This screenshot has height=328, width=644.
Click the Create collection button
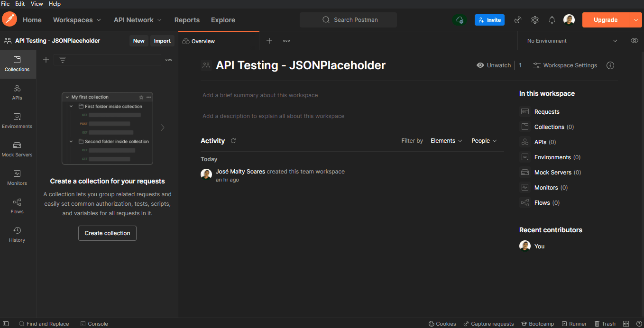(107, 233)
